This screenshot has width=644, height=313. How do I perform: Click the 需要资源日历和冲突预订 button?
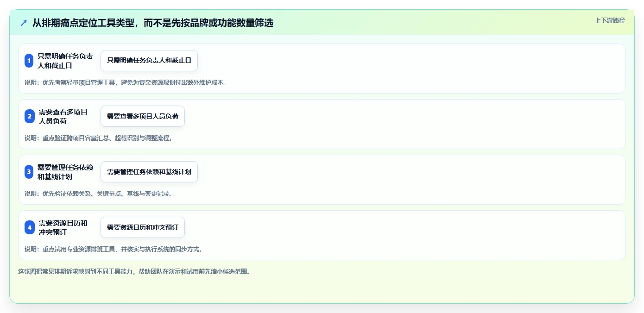click(143, 227)
